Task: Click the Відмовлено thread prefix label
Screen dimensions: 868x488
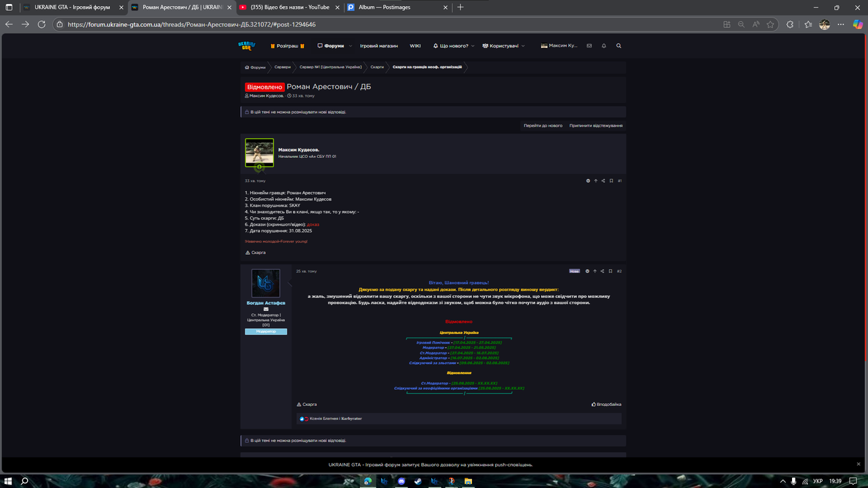Action: 264,87
